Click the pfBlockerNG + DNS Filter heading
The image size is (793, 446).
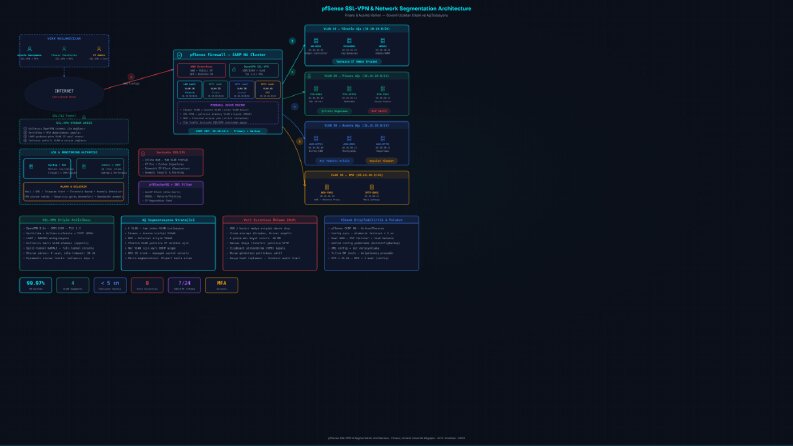click(x=171, y=185)
